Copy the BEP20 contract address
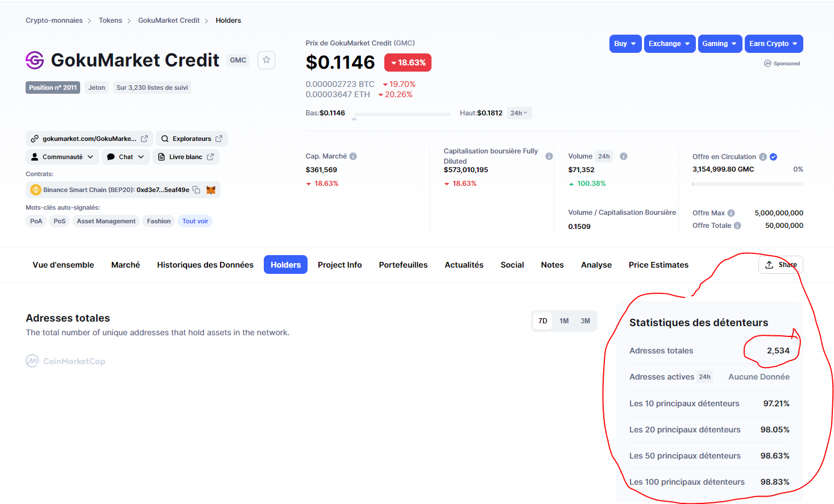Screen dimensions: 834x504 tap(196, 190)
